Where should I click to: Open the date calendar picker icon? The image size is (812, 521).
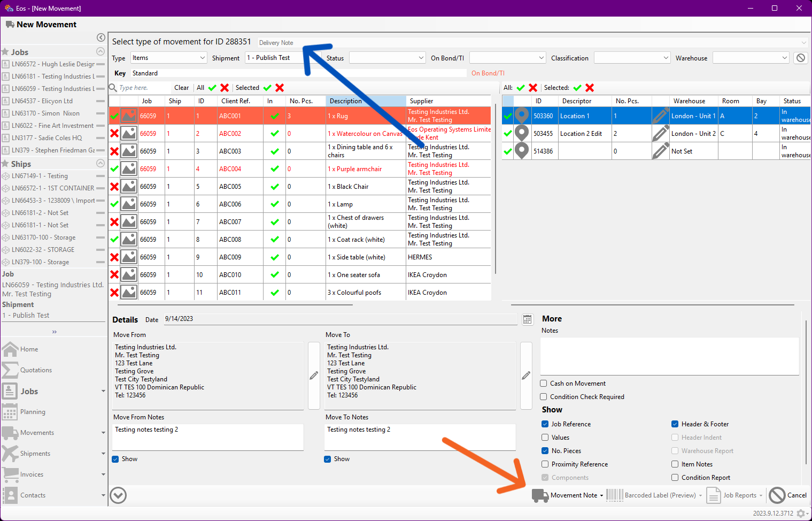[527, 319]
